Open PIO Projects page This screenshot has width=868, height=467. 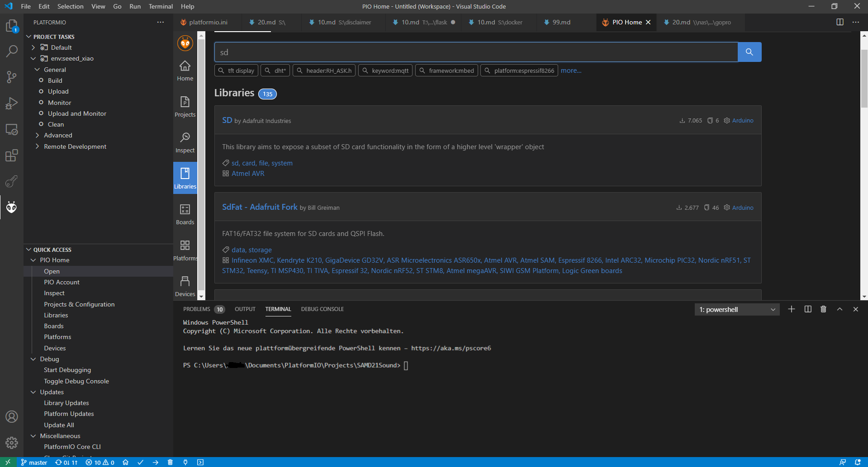click(185, 107)
